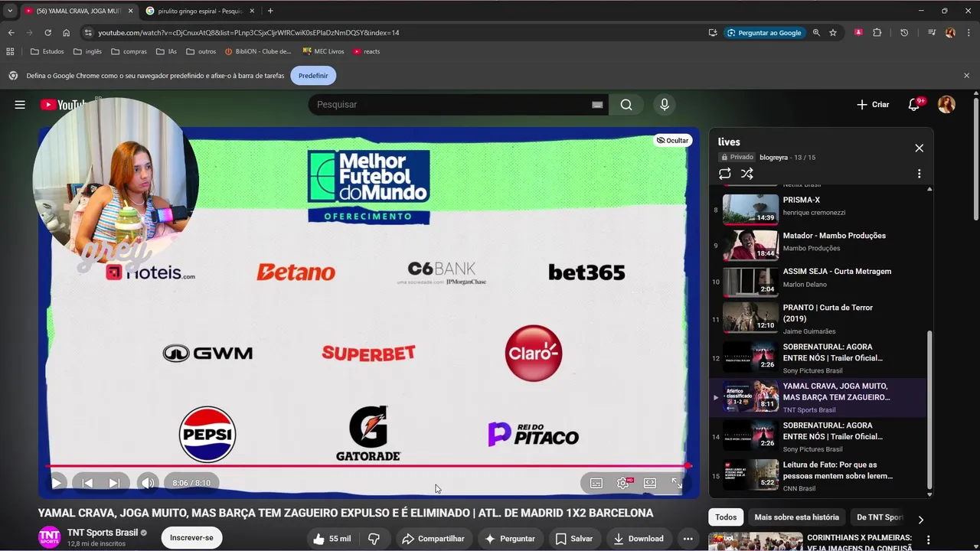
Task: Select the De TNT Sports chip
Action: [x=880, y=517]
